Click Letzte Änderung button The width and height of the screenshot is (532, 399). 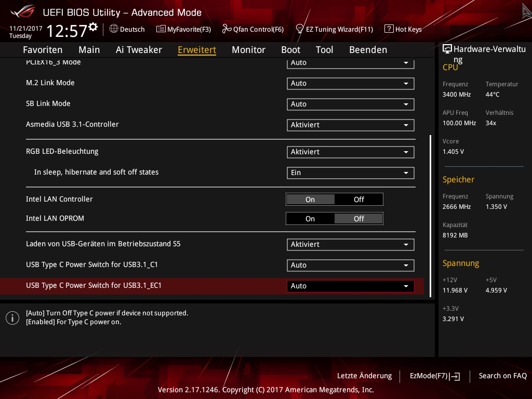364,376
